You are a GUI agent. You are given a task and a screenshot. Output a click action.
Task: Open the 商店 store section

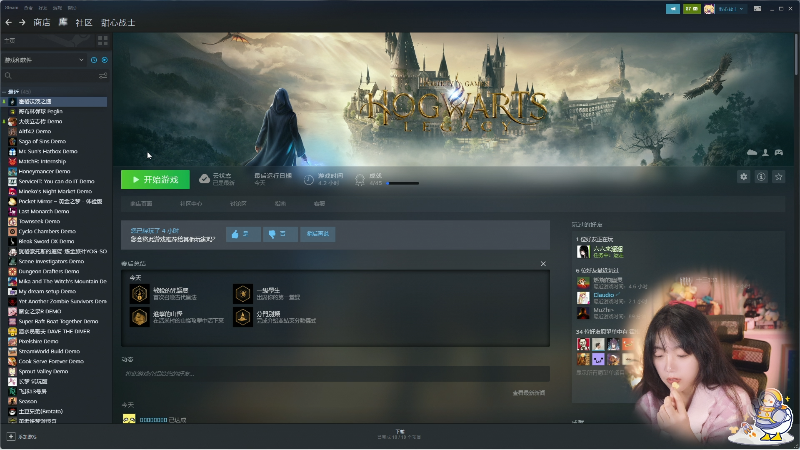(x=42, y=22)
